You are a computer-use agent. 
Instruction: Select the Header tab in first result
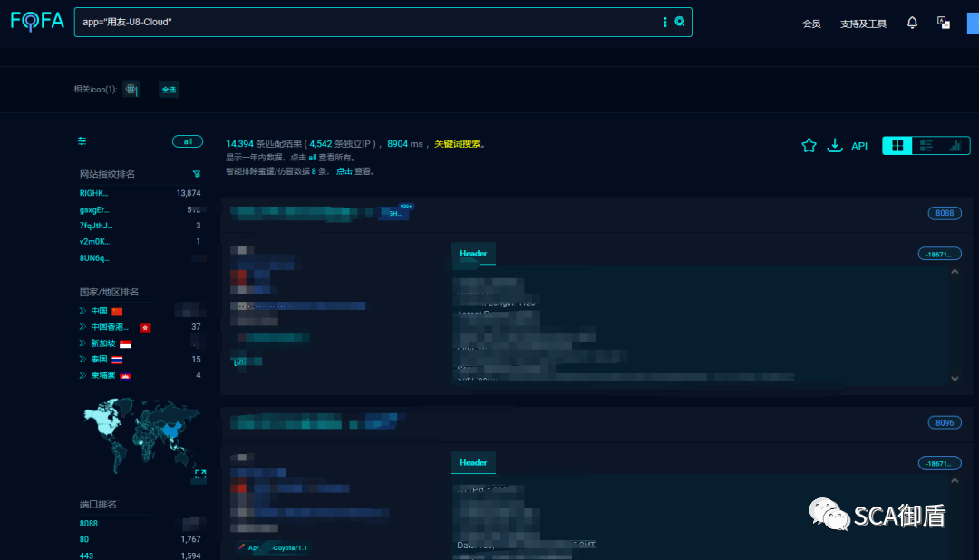tap(473, 254)
